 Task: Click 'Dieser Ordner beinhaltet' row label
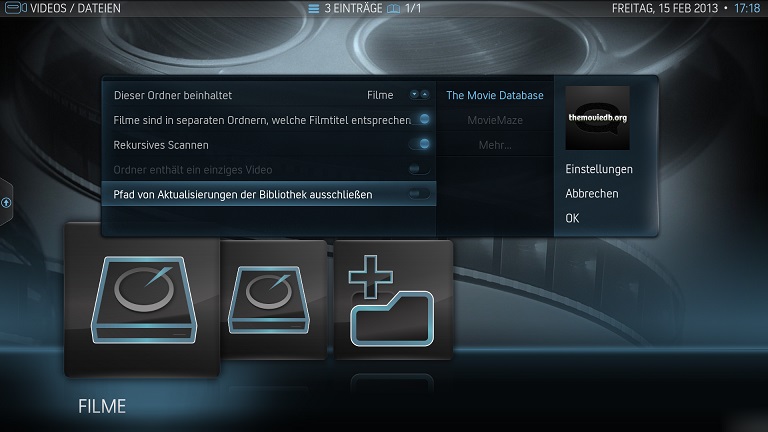pos(172,95)
